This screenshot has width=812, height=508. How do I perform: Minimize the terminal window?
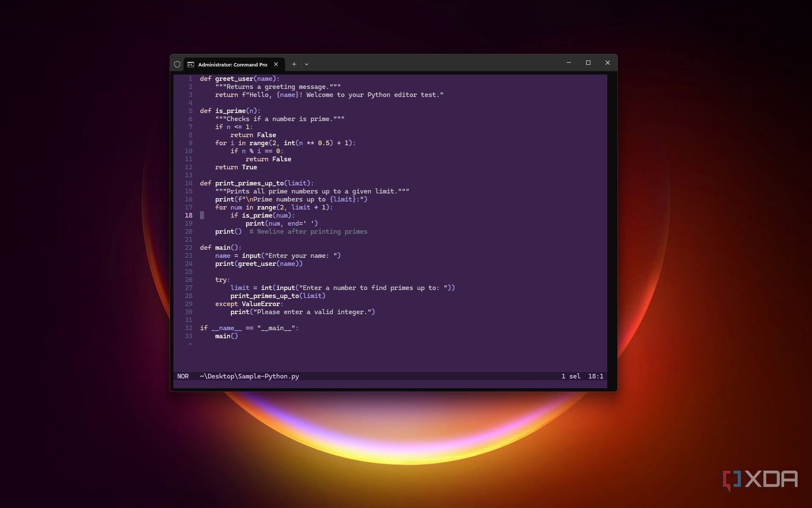pyautogui.click(x=568, y=63)
